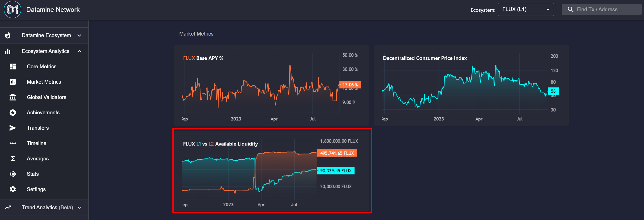Click the Stats chip icon
The width and height of the screenshot is (644, 220).
coord(13,174)
